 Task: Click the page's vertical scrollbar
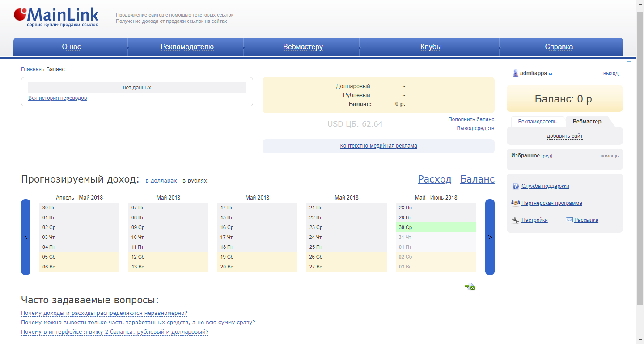(x=640, y=157)
